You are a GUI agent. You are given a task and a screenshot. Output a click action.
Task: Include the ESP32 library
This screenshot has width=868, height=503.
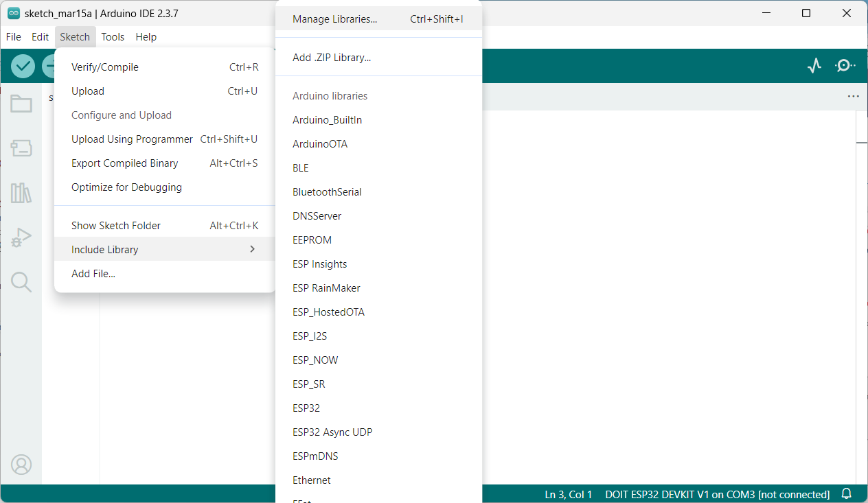click(378, 408)
